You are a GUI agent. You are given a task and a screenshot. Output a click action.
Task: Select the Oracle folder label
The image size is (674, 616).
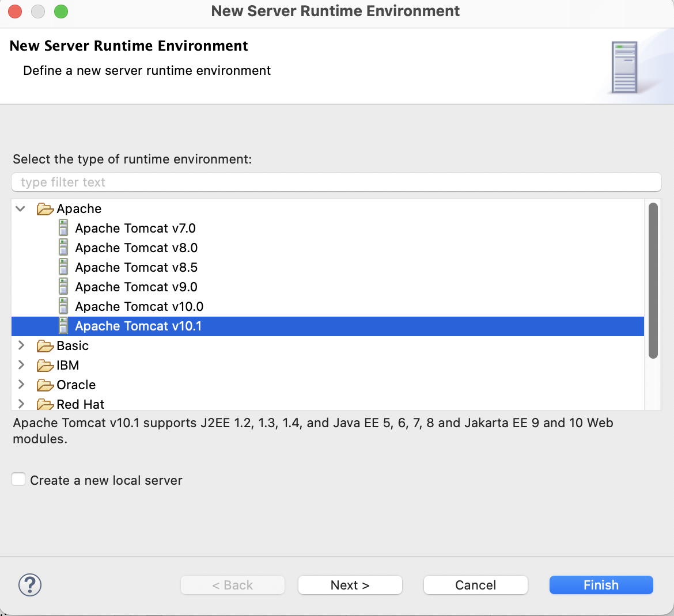click(x=76, y=385)
